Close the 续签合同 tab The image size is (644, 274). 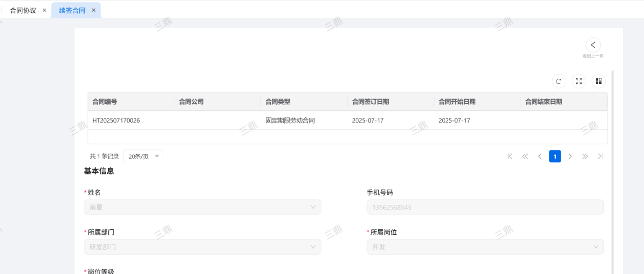click(x=94, y=10)
